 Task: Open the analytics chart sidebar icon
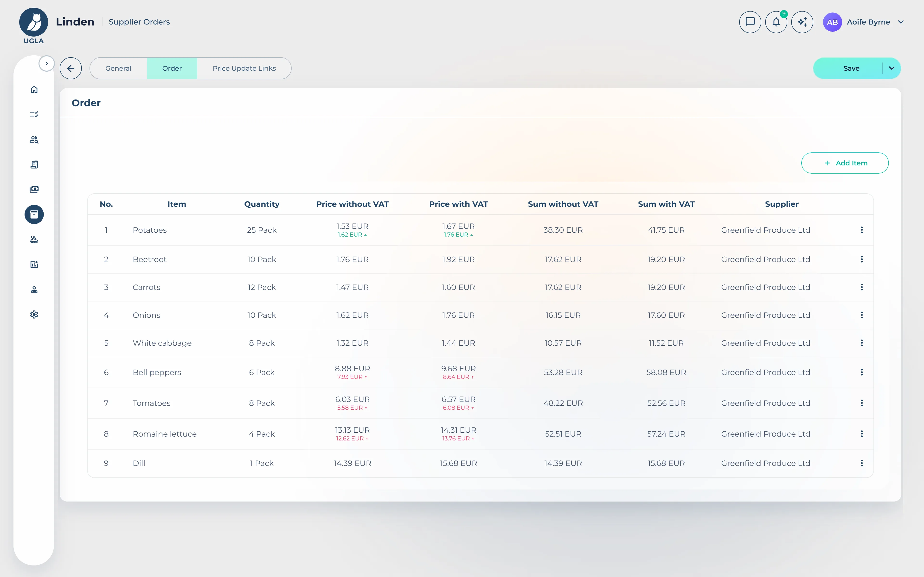click(x=34, y=264)
